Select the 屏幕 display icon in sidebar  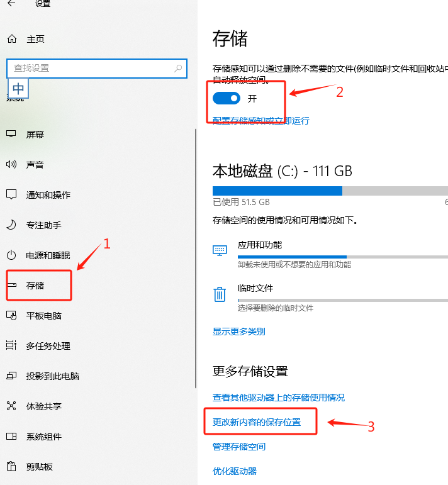(x=11, y=135)
